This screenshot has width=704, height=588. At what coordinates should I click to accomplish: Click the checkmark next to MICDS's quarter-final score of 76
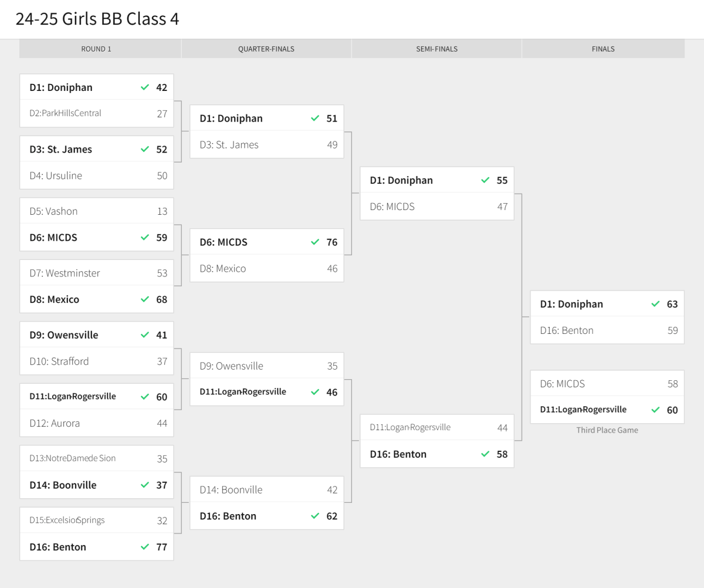(x=315, y=242)
